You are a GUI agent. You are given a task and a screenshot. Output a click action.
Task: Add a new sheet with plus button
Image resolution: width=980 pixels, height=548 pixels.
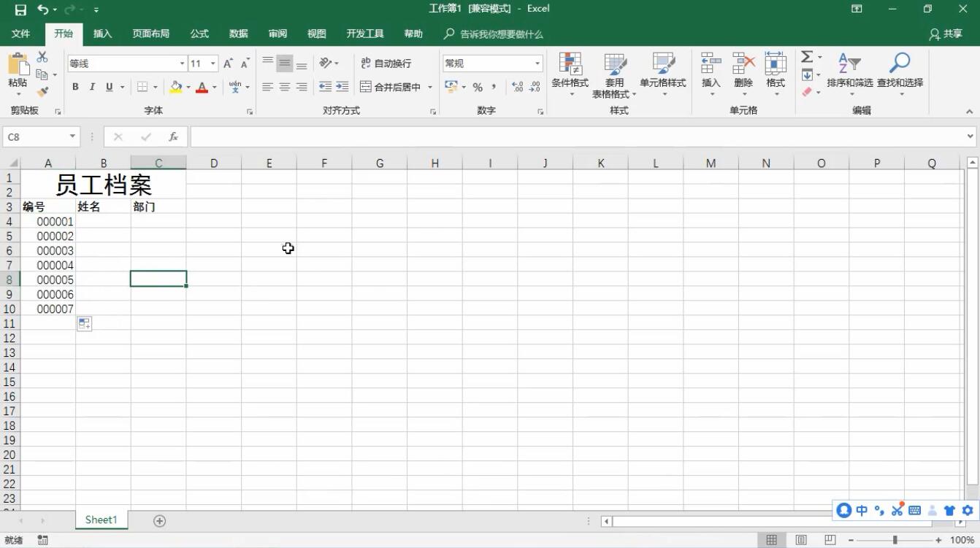(x=159, y=520)
